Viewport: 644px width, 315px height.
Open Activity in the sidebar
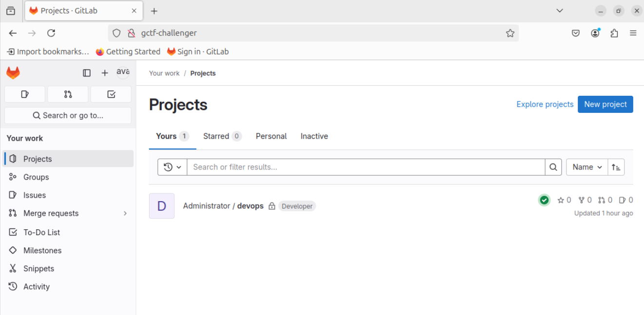point(68,287)
